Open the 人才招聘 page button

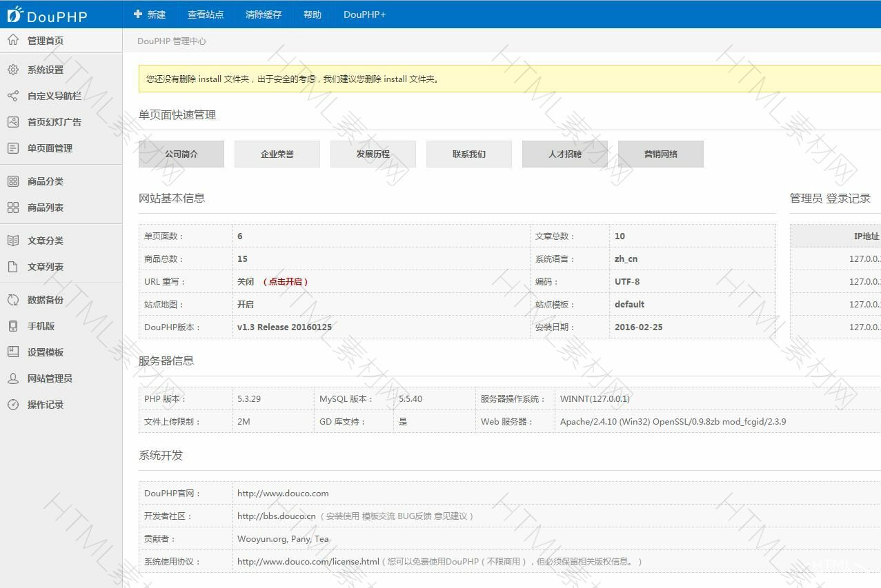click(x=565, y=154)
